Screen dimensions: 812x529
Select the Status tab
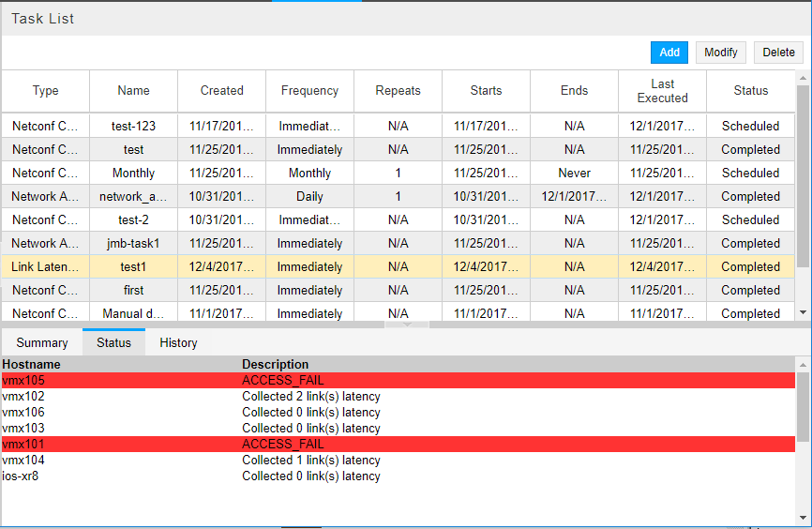coord(113,342)
